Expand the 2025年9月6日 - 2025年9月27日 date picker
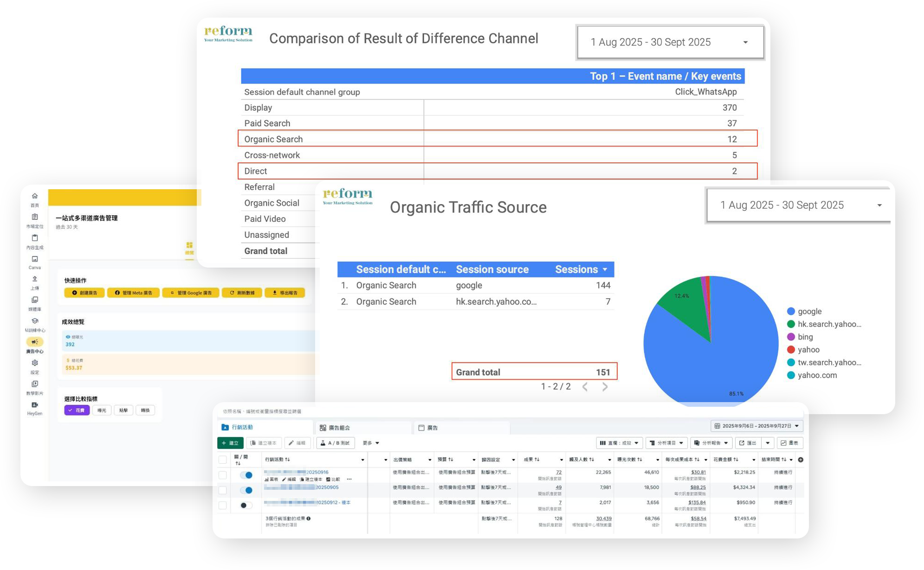The height and width of the screenshot is (570, 924). point(756,426)
